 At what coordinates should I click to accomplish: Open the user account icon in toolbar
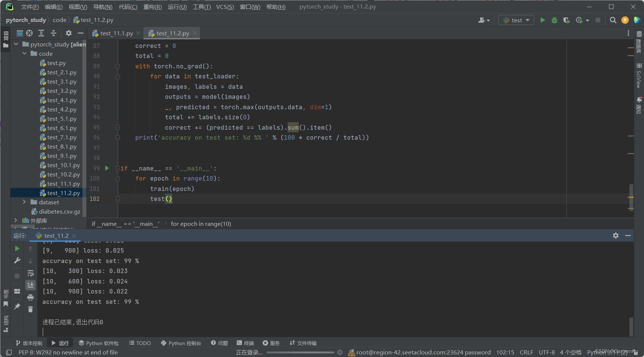click(x=484, y=20)
